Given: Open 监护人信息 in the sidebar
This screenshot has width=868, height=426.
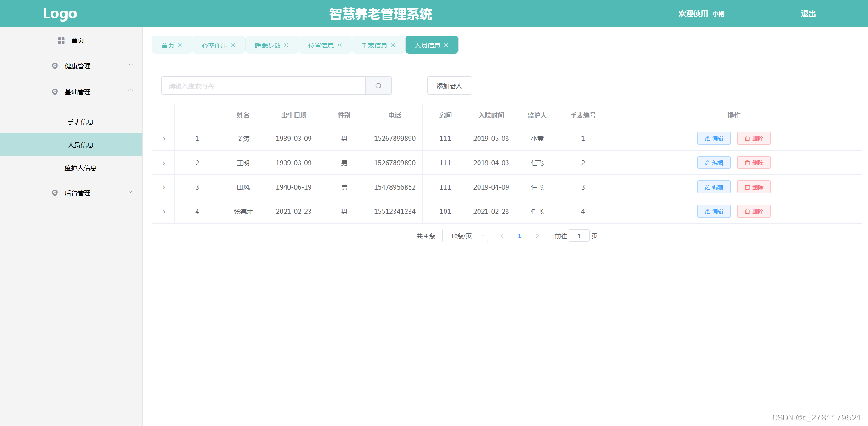Looking at the screenshot, I should [71, 168].
